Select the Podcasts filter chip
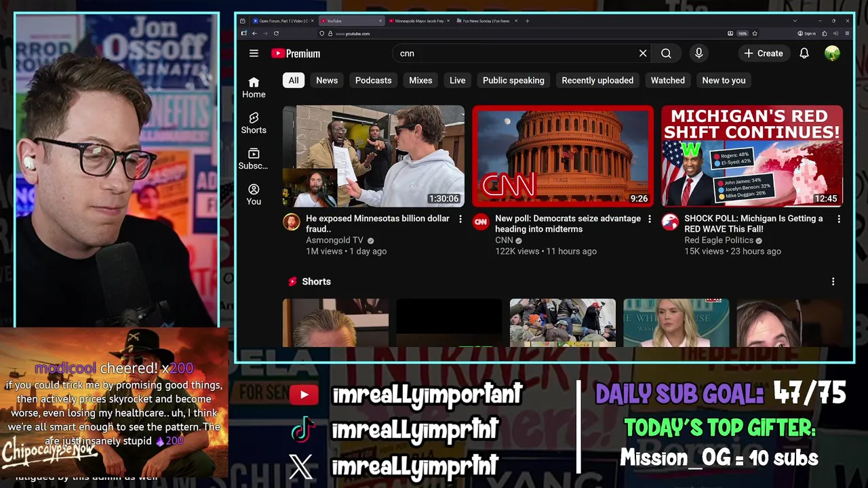868x488 pixels. coord(374,80)
